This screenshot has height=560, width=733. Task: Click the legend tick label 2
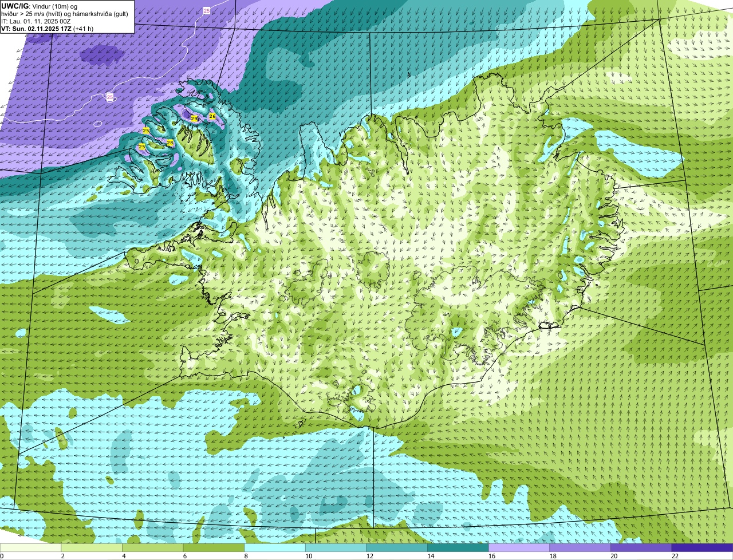[62, 556]
